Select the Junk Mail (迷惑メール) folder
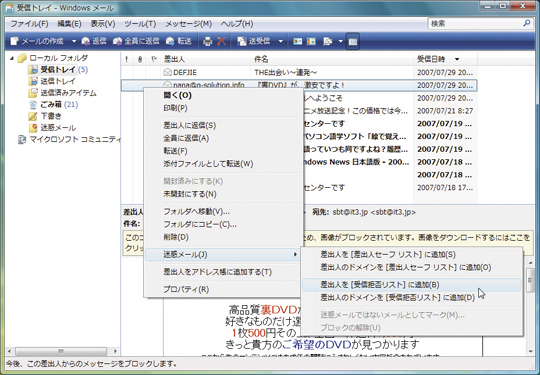The height and width of the screenshot is (375, 540). click(x=52, y=128)
